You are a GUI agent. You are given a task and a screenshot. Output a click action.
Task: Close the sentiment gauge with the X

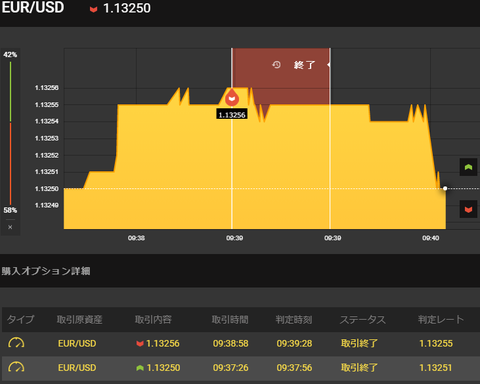[x=10, y=227]
